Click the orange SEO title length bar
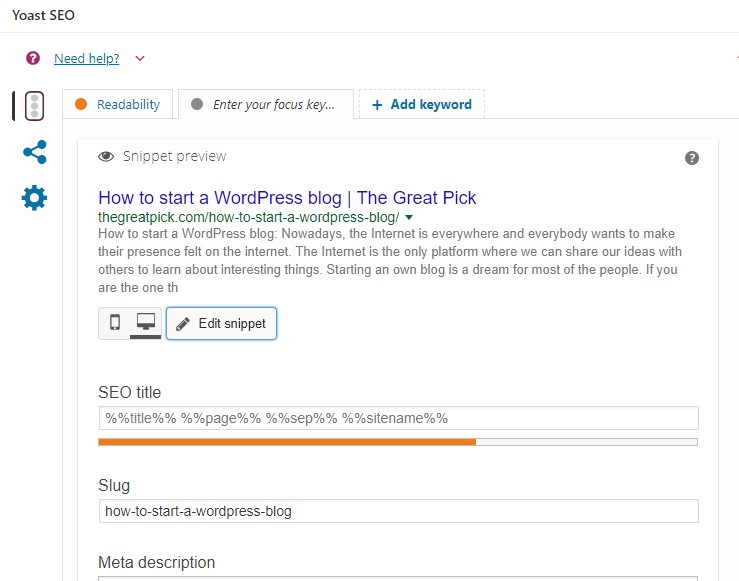 [x=287, y=442]
